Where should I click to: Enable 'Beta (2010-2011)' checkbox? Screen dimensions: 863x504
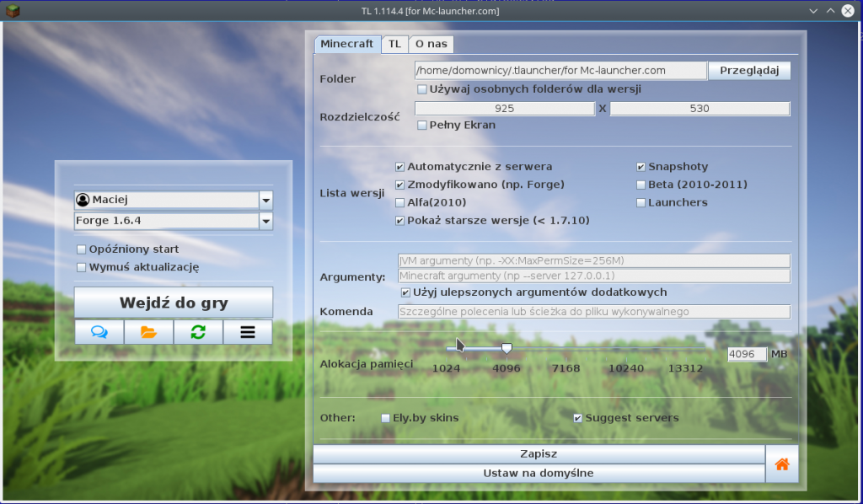(641, 185)
